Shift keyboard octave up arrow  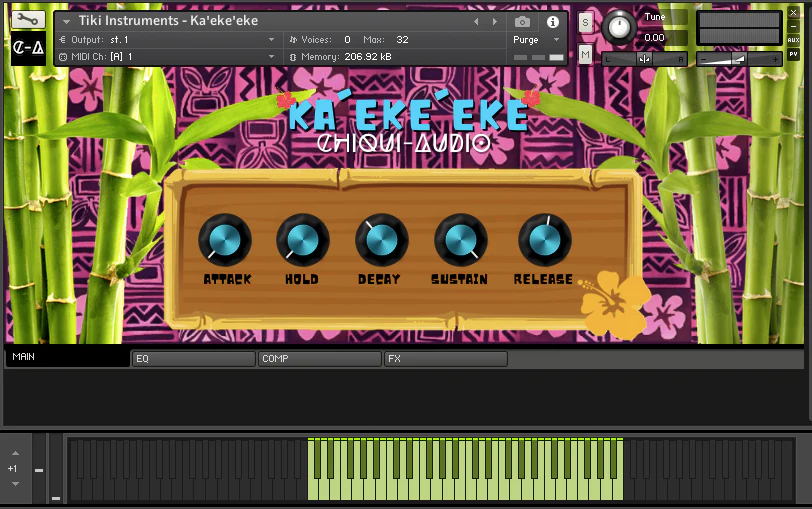(x=15, y=453)
